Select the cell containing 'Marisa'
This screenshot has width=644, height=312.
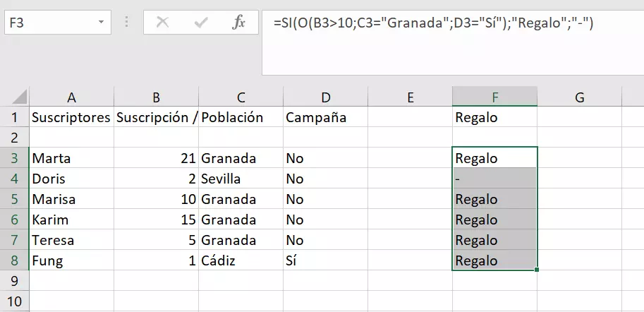(71, 199)
